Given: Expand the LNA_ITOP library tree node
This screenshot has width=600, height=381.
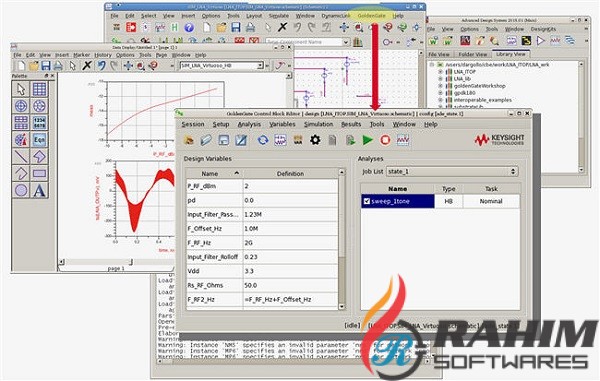Looking at the screenshot, I should point(440,72).
